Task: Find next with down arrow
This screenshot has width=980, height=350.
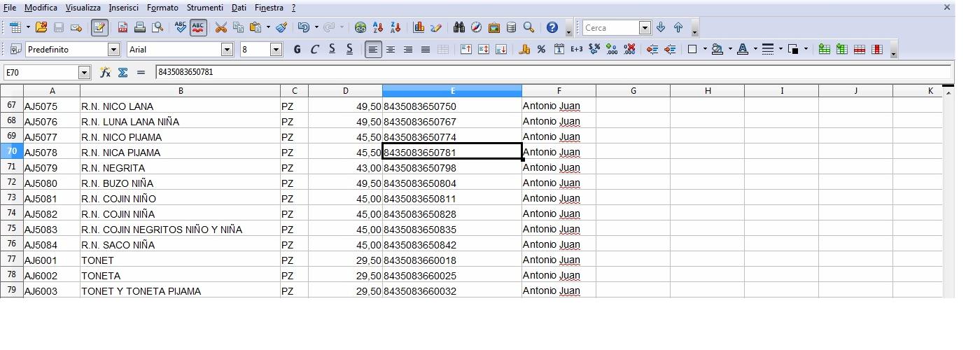Action: coord(661,27)
